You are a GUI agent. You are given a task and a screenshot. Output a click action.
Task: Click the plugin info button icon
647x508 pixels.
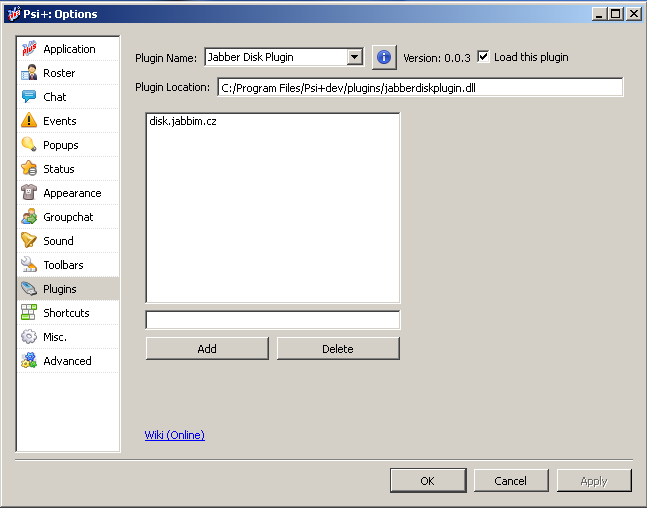[384, 57]
